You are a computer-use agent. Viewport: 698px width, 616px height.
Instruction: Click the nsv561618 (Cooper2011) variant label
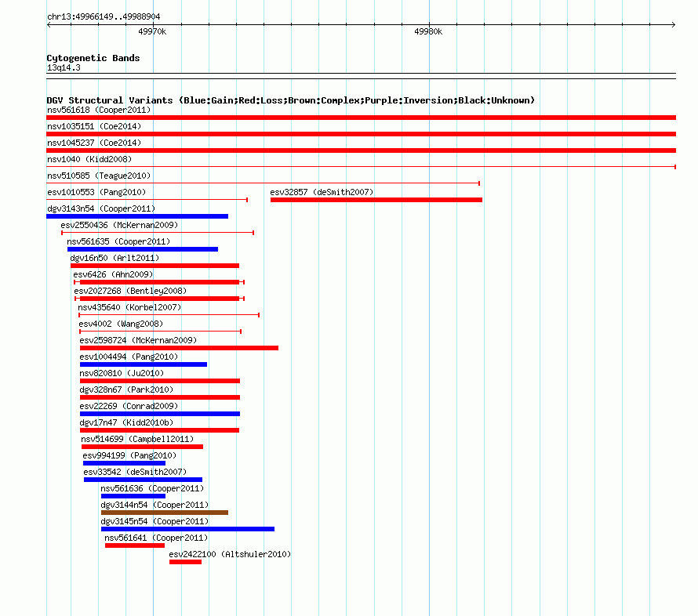pos(99,110)
